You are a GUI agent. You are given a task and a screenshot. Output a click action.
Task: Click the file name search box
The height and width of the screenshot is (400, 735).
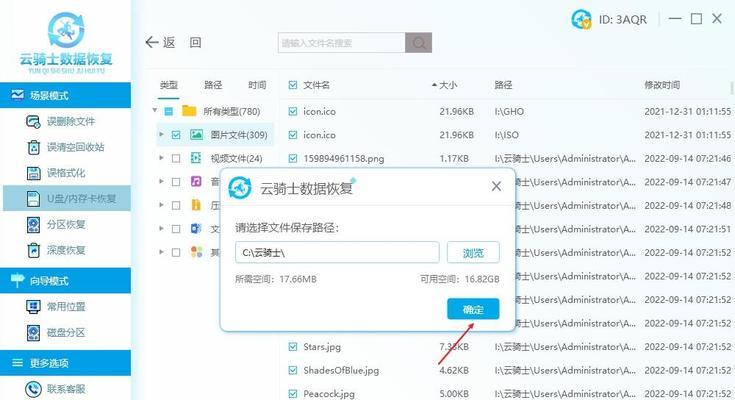pyautogui.click(x=341, y=43)
